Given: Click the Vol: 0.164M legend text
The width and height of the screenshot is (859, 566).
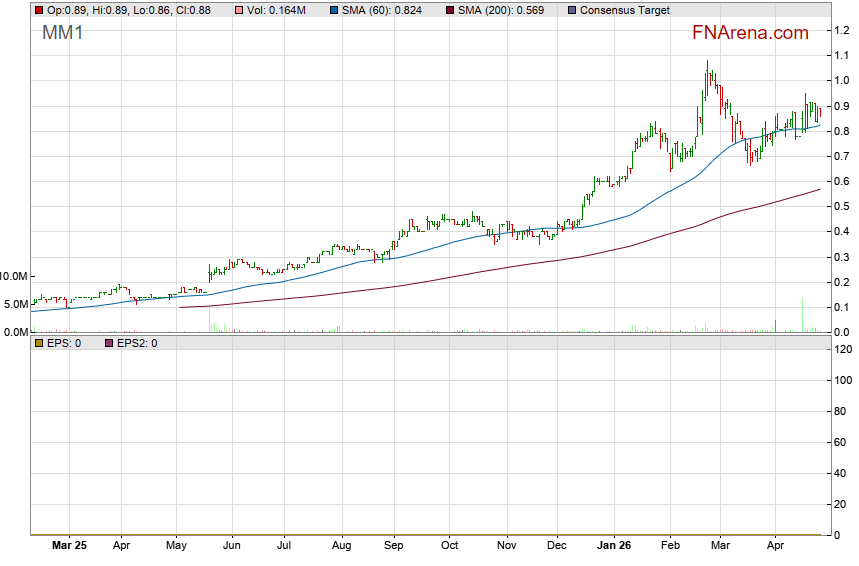Looking at the screenshot, I should click(x=279, y=10).
